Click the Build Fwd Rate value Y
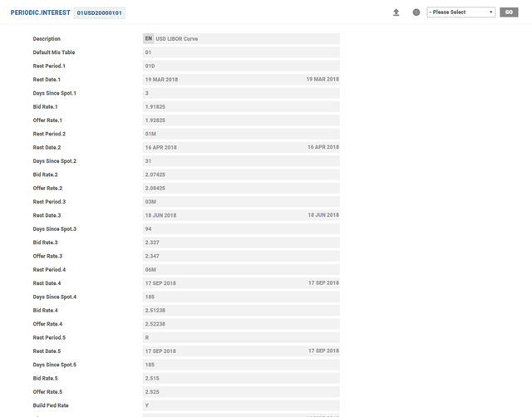This screenshot has width=532, height=417. [241, 405]
